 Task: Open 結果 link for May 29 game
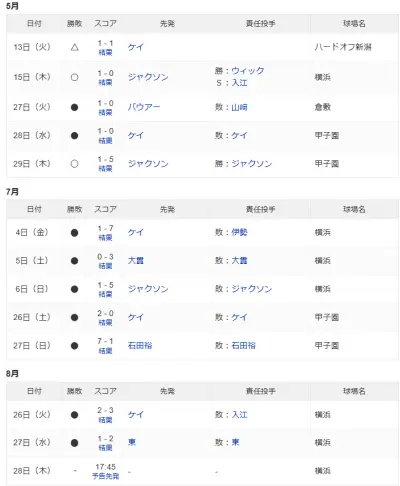pyautogui.click(x=105, y=169)
